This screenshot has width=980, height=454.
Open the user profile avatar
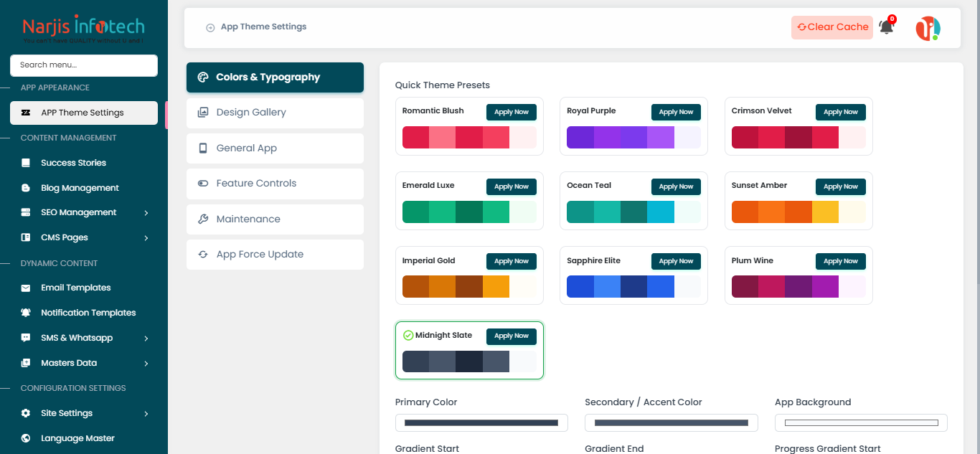(x=928, y=28)
